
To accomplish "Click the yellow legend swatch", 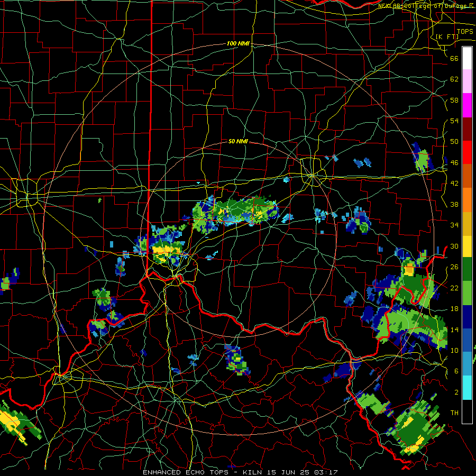I will pos(467,246).
